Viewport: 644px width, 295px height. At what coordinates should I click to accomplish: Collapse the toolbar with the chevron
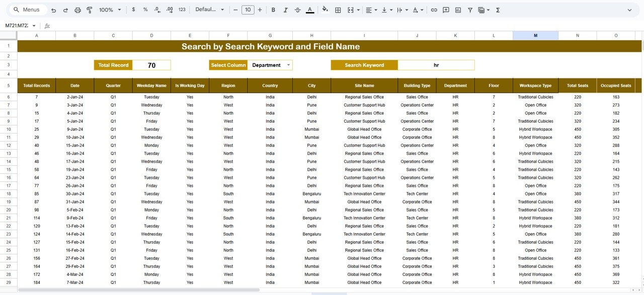tap(630, 10)
